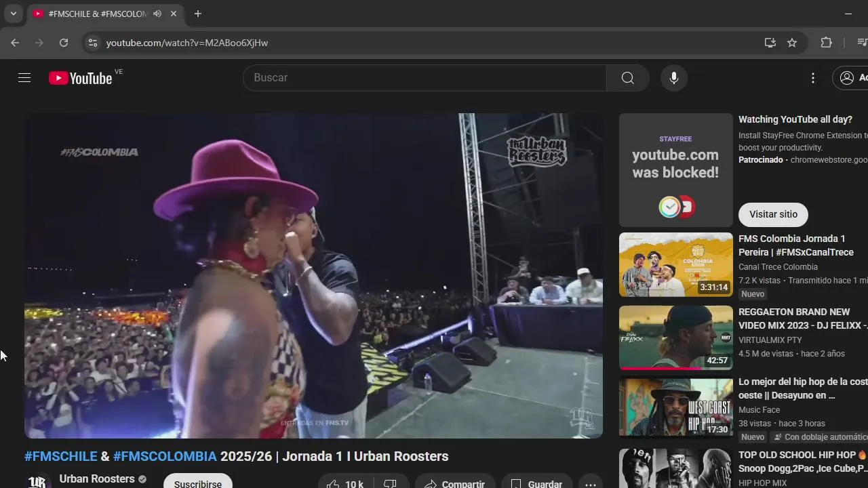The image size is (868, 488).
Task: Select Music Face channel name
Action: (x=759, y=410)
